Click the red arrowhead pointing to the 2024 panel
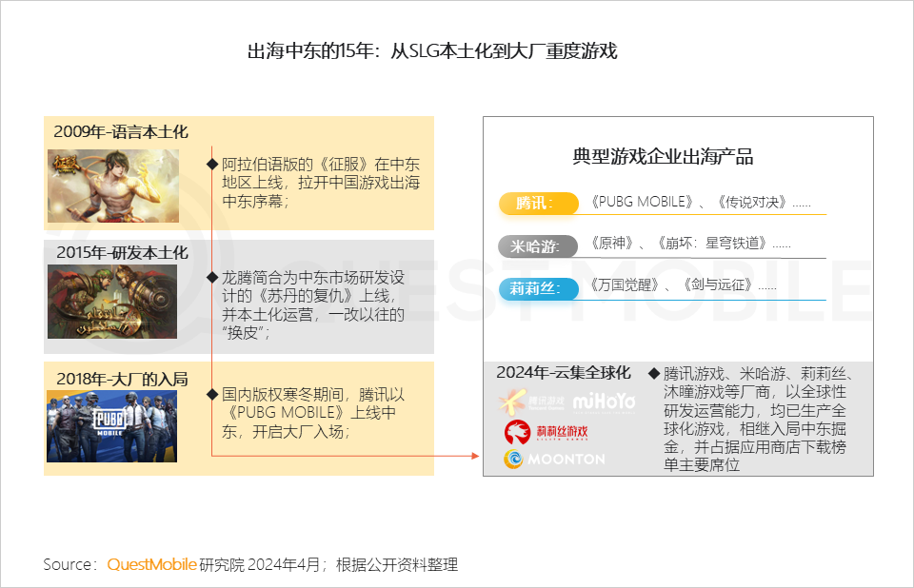Screen dimensions: 914x588 click(475, 456)
